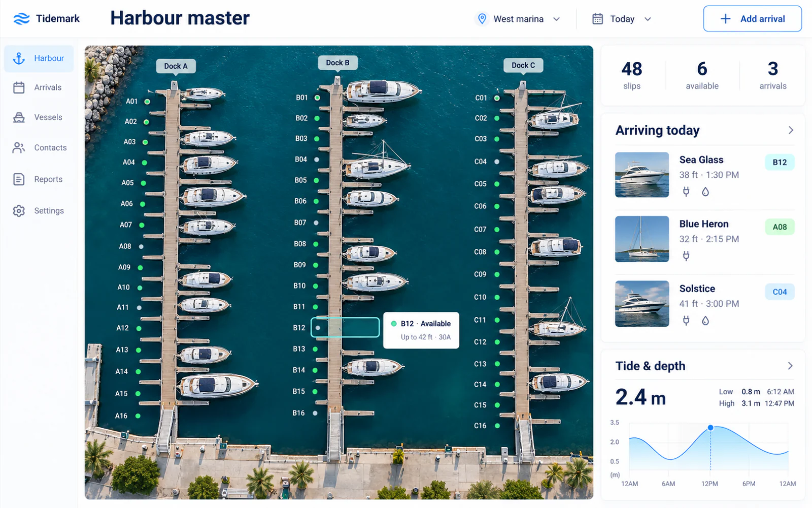Click the "6 available" slips stat

pos(702,75)
